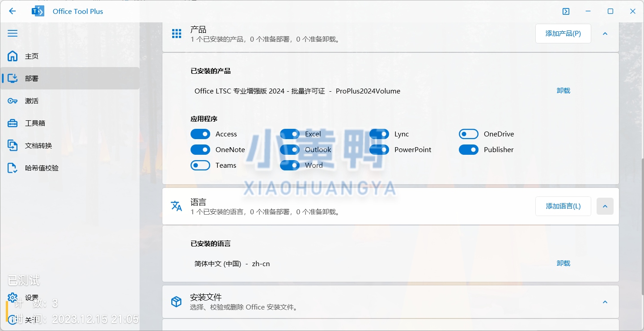Click the 已安装的产品 heading

211,71
